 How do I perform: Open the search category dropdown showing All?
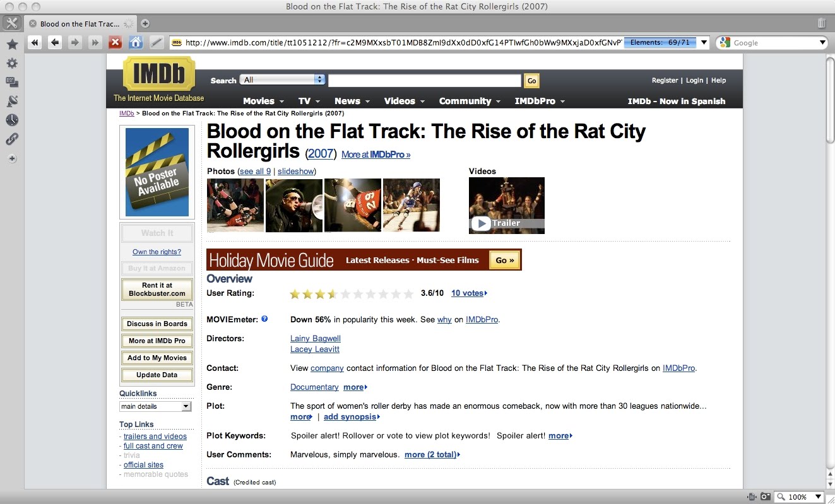pyautogui.click(x=283, y=79)
